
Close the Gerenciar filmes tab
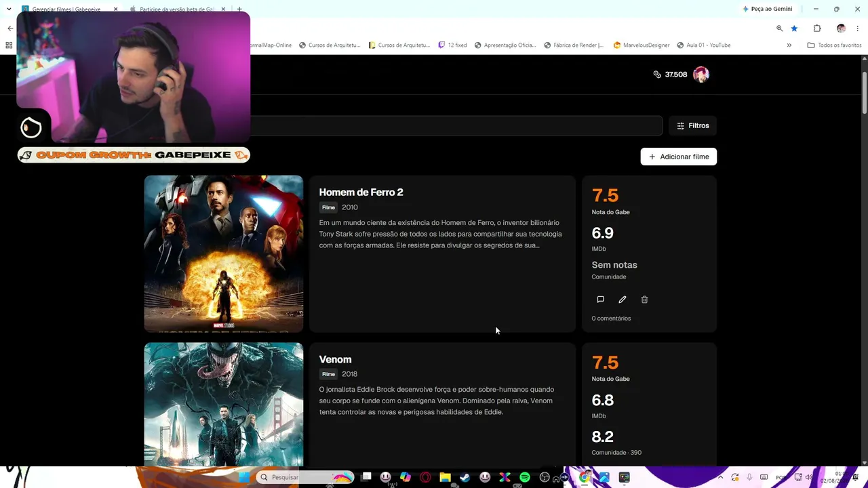[115, 9]
